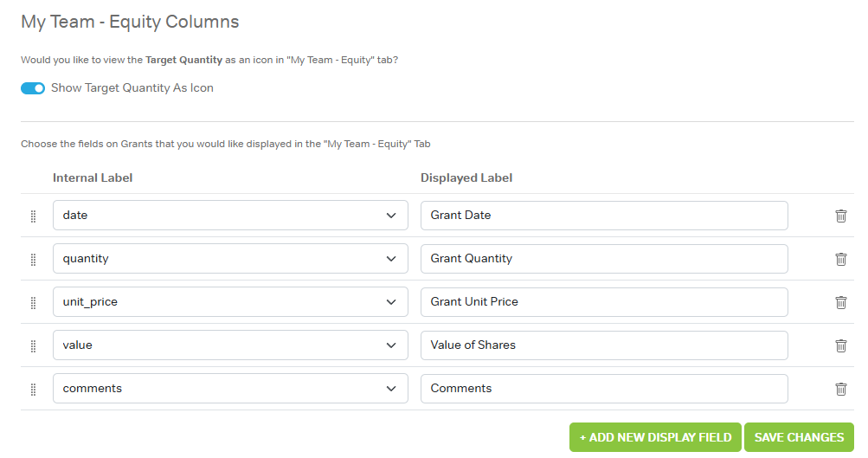Delete the Grant Quantity row
This screenshot has height=458, width=868.
point(840,259)
